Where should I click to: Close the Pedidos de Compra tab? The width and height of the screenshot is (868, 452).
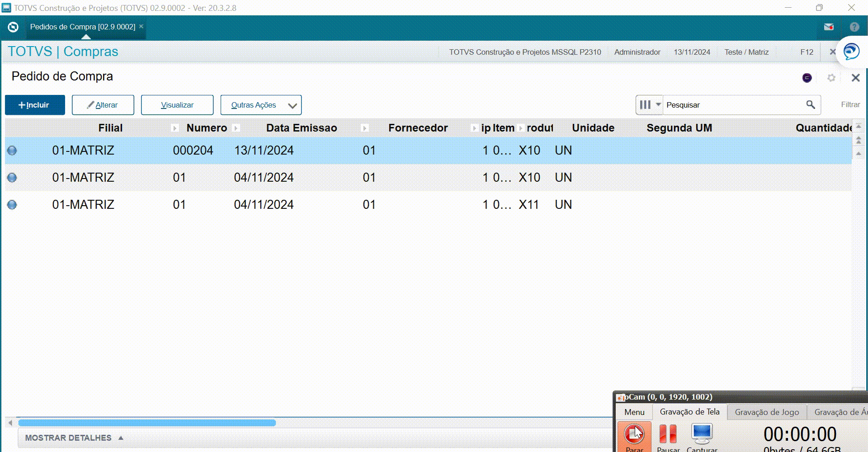click(x=141, y=27)
